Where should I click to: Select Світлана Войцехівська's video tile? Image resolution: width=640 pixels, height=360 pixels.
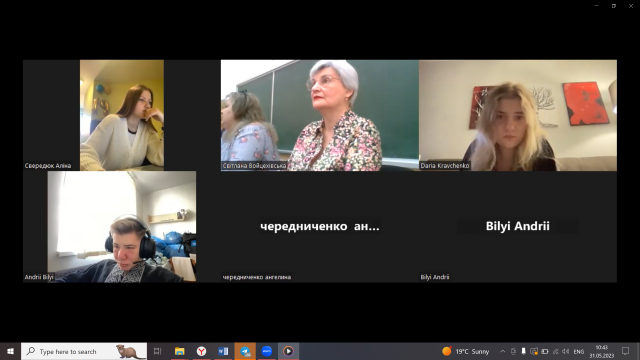point(320,115)
